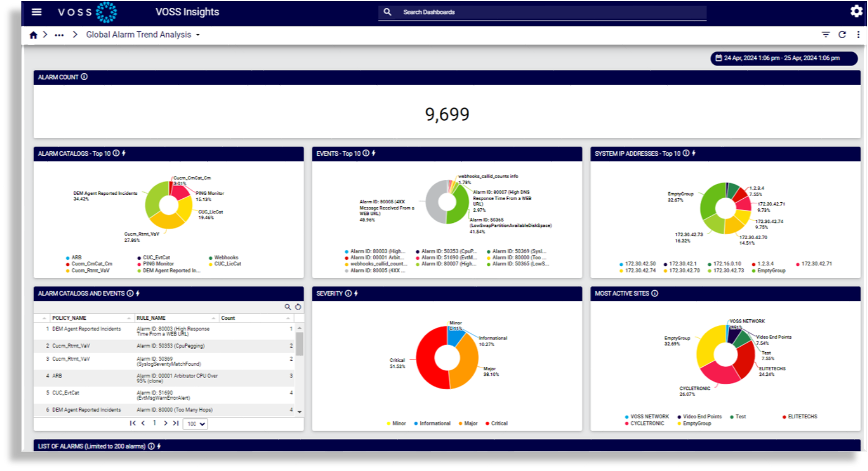Viewport: 868px width, 471px height.
Task: Expand the breadcrumb ellipsis menu
Action: pyautogui.click(x=59, y=35)
